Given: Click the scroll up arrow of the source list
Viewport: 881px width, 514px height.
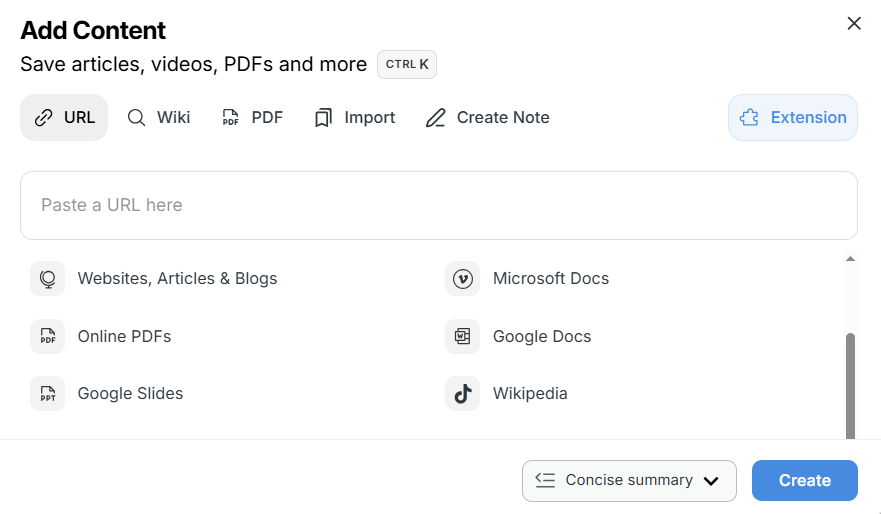Looking at the screenshot, I should click(850, 259).
